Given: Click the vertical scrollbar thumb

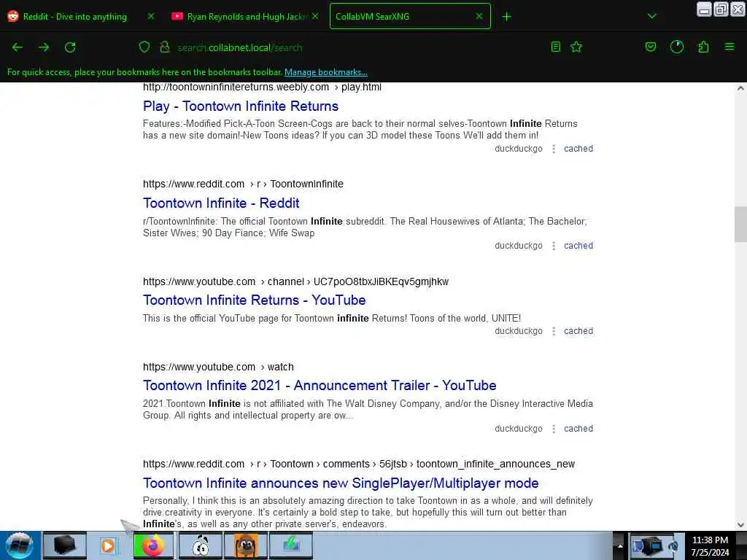Looking at the screenshot, I should tap(740, 224).
